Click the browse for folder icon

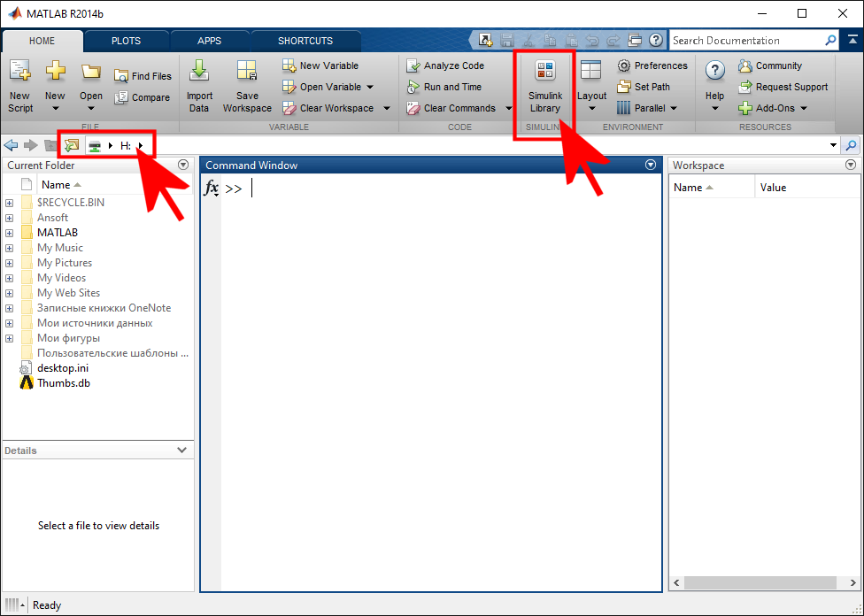(x=72, y=145)
